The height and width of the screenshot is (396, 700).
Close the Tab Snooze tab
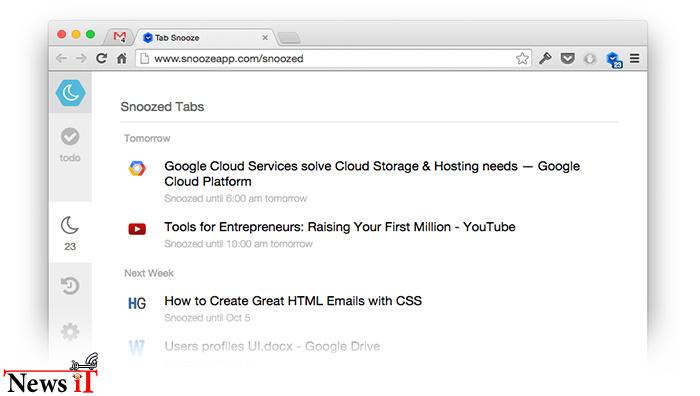(x=265, y=38)
